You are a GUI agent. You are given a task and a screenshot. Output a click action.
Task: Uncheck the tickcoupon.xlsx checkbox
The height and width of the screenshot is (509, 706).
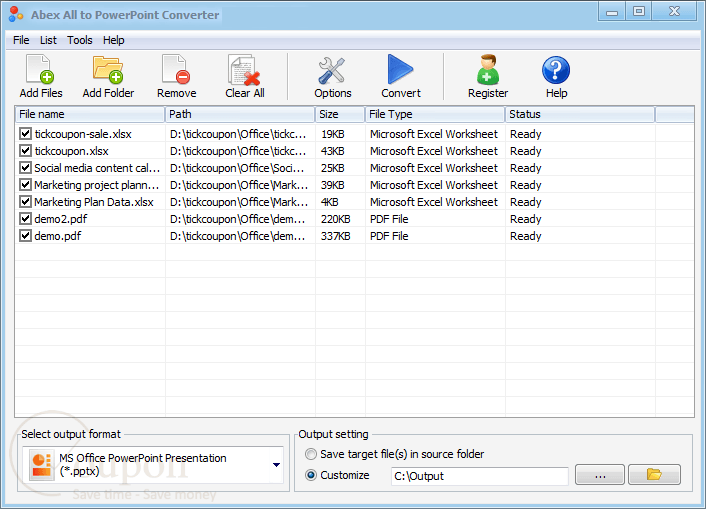coord(25,151)
